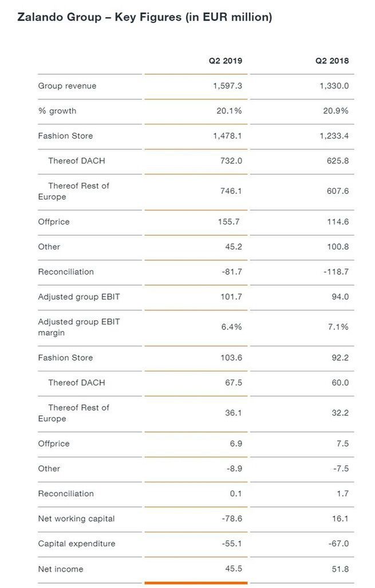The height and width of the screenshot is (588, 375).
Task: Select the Q2 2019 column header
Action: 225,61
